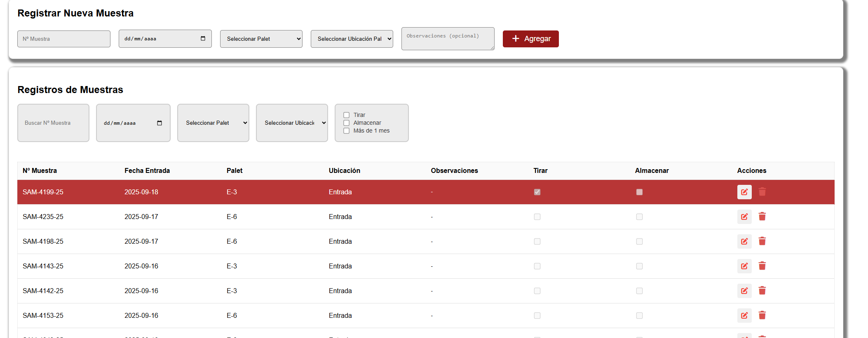Edit sample SAM-4142-25 with pencil icon

point(744,291)
